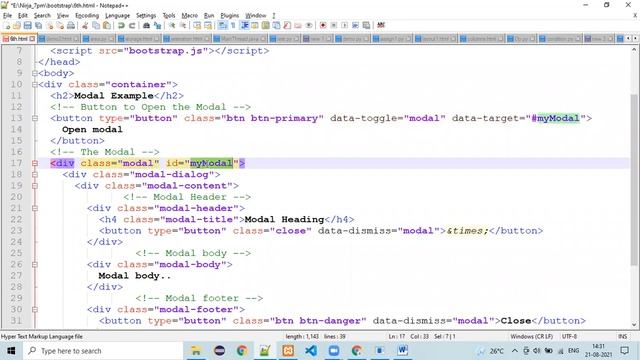Collapse modal-content fold, line 19
The width and height of the screenshot is (640, 360).
(35, 186)
